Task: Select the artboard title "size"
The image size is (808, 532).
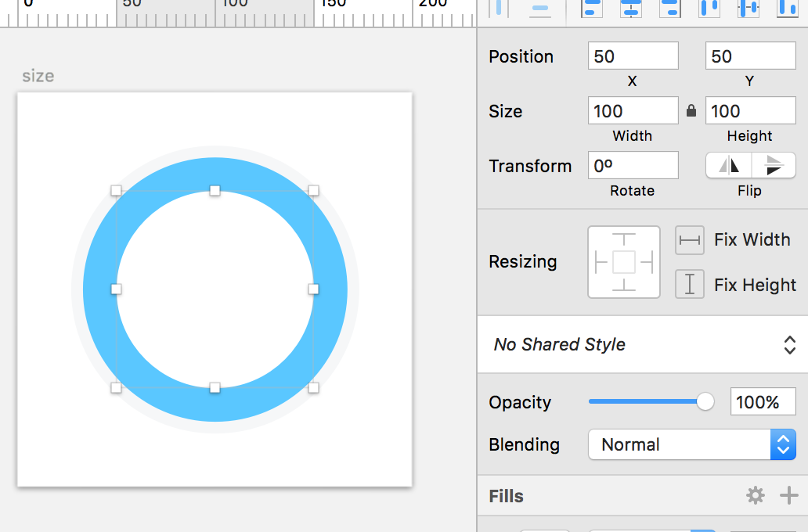Action: (38, 76)
